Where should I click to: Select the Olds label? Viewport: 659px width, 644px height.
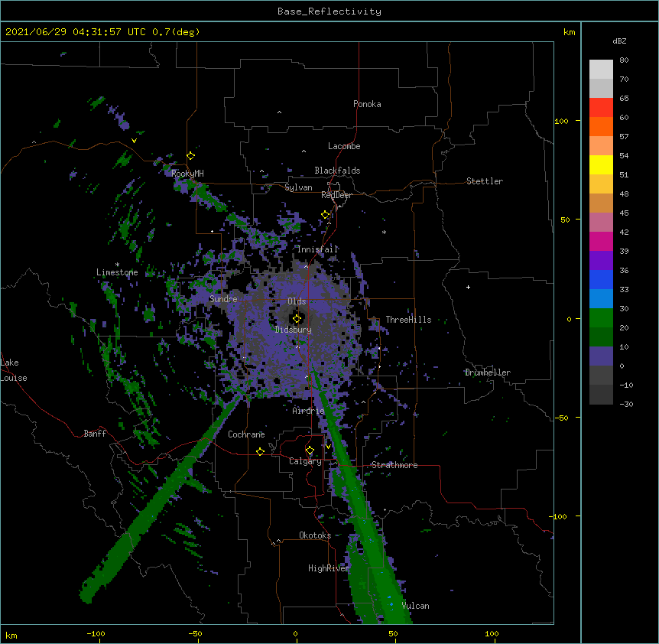(297, 301)
